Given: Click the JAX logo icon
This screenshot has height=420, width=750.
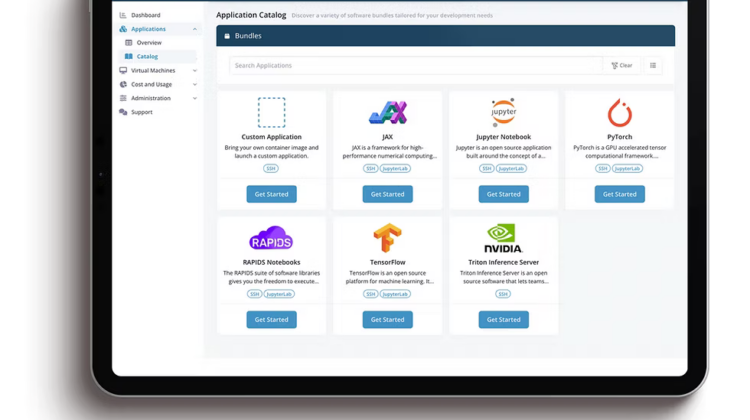Looking at the screenshot, I should pos(387,113).
